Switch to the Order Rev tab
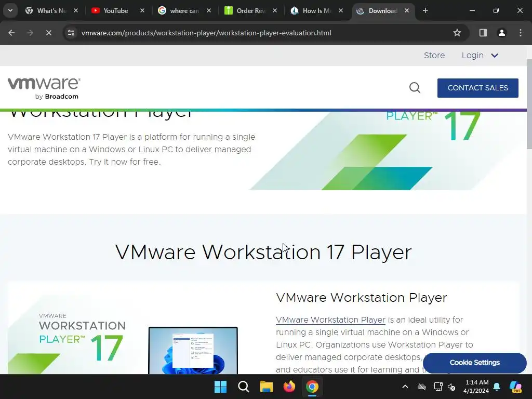The image size is (532, 399). point(251,10)
